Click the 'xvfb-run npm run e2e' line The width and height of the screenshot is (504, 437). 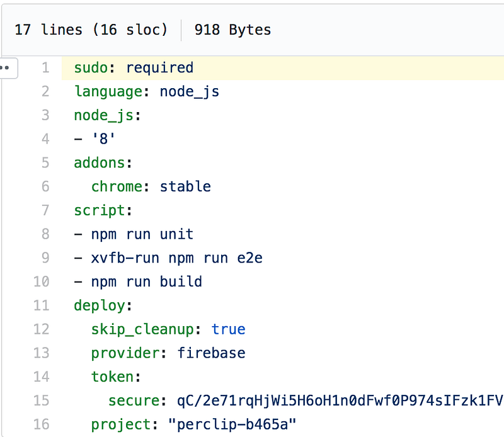click(168, 258)
